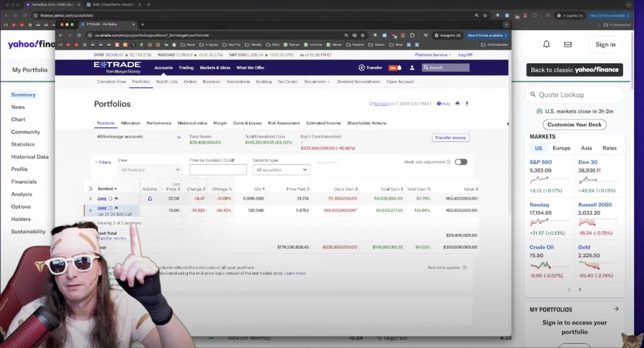This screenshot has width=644, height=348.
Task: Click the My Portfolios arrow in Yahoo Finance
Action: [616, 309]
